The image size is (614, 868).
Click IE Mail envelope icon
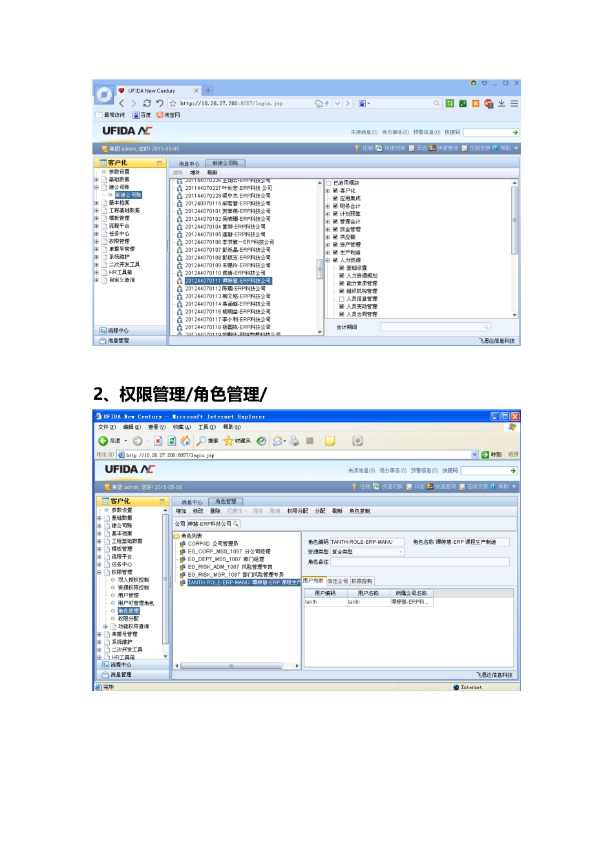278,441
